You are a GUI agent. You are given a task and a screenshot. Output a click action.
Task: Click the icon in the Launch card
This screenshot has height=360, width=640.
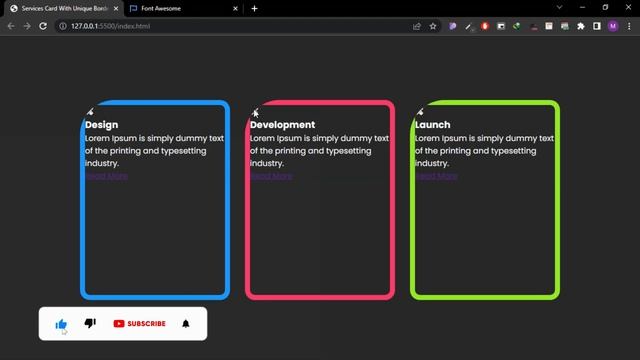coord(420,112)
